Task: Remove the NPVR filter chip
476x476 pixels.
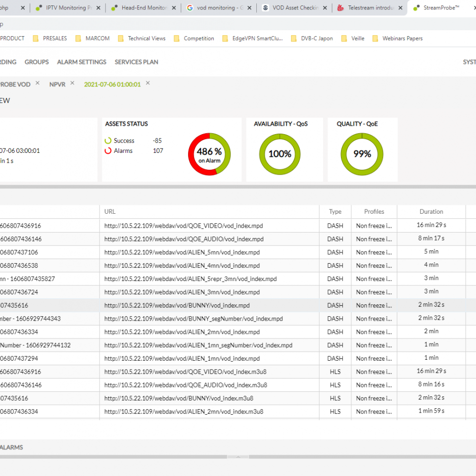Action: [x=72, y=83]
